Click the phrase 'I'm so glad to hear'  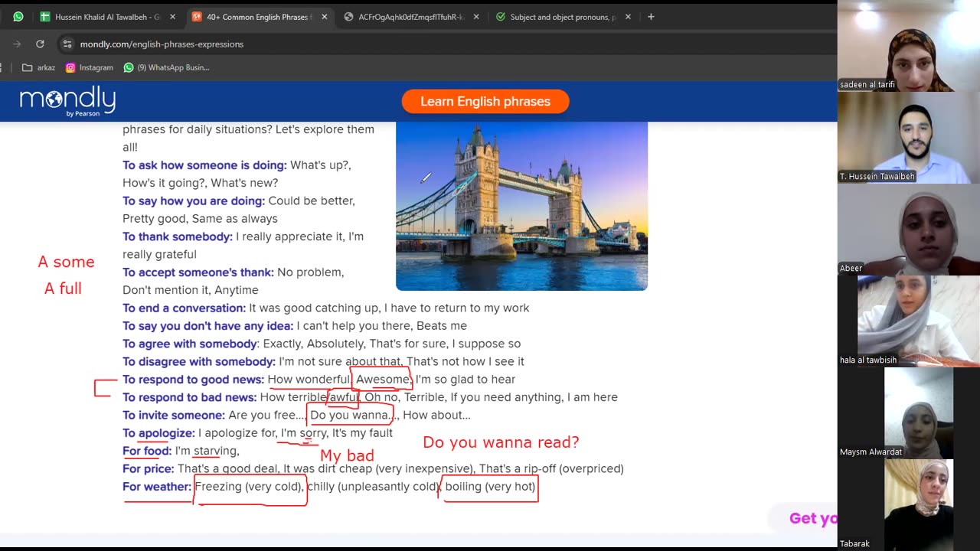(465, 380)
